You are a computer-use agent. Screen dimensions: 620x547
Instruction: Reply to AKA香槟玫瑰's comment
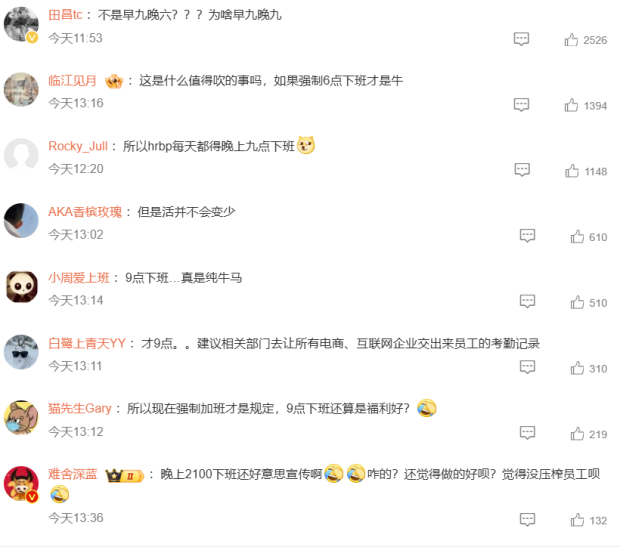pyautogui.click(x=527, y=235)
